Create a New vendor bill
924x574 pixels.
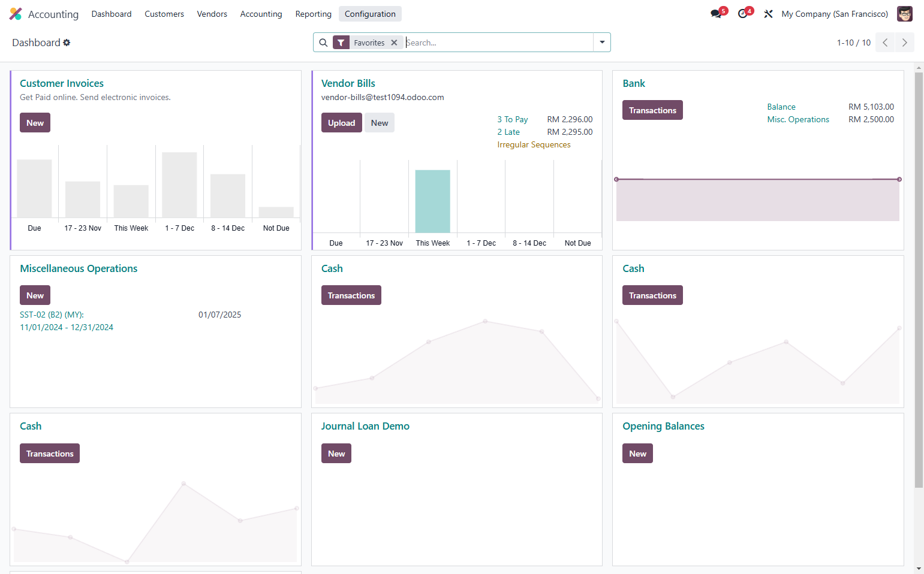[x=380, y=123]
